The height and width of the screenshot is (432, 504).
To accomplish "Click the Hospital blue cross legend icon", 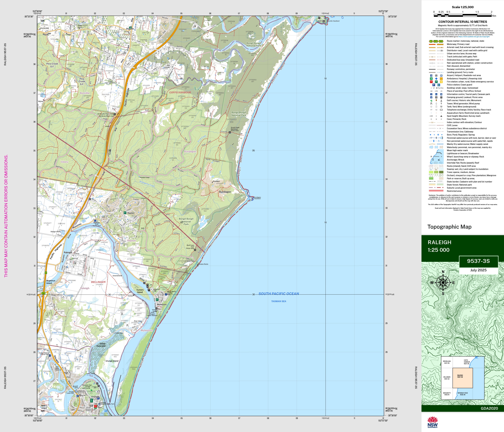I will click(436, 79).
